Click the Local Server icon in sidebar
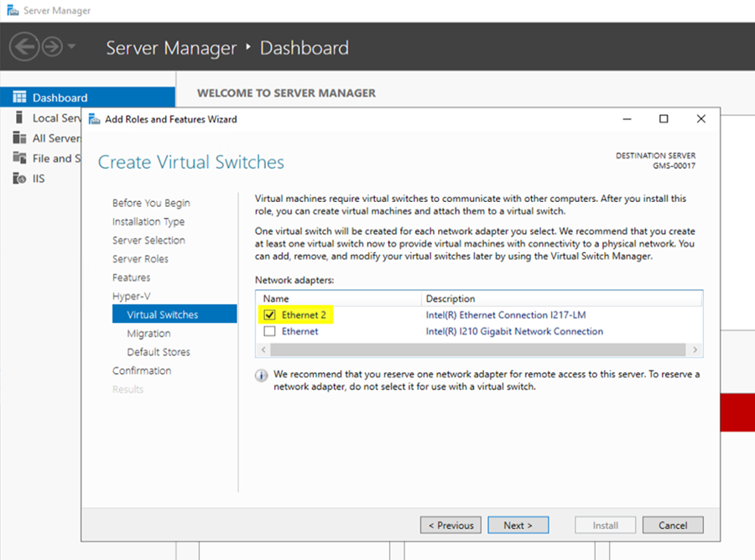755x560 pixels. click(19, 118)
